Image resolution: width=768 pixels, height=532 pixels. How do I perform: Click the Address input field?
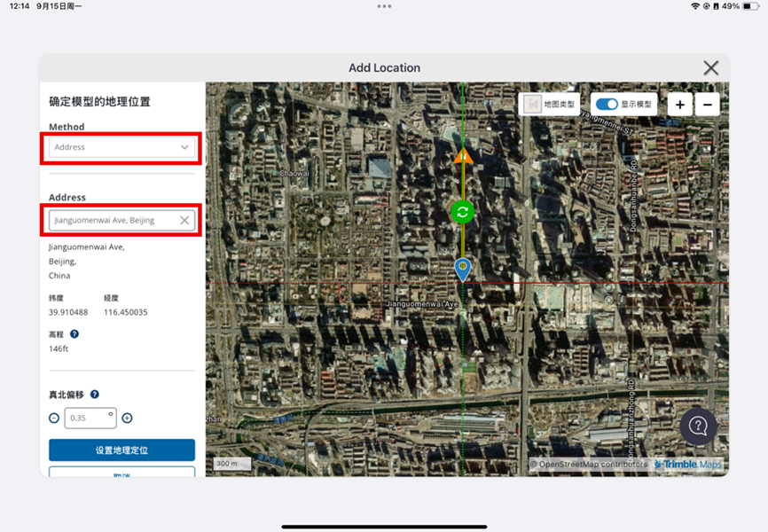point(111,221)
